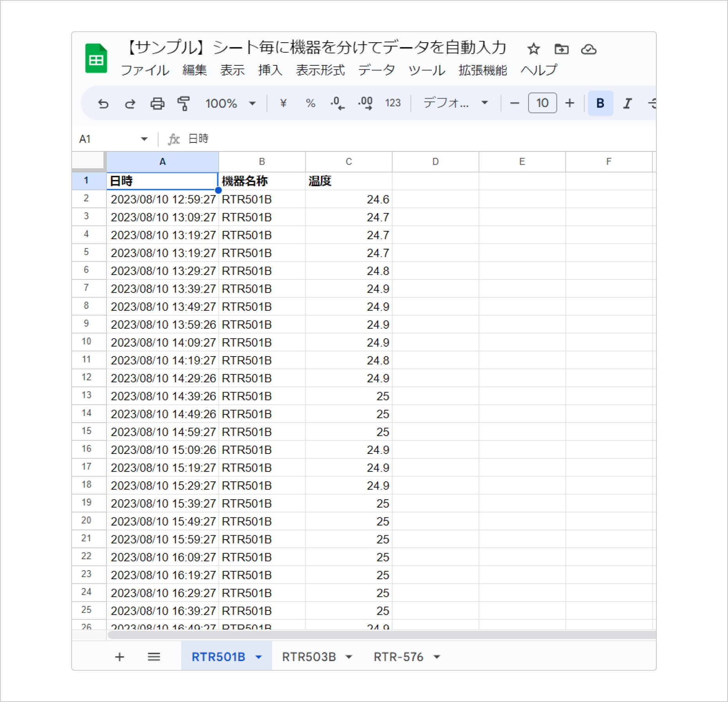Screen dimensions: 728x702
Task: Select cell with 2023/08/10 16:39:27
Action: [162, 611]
